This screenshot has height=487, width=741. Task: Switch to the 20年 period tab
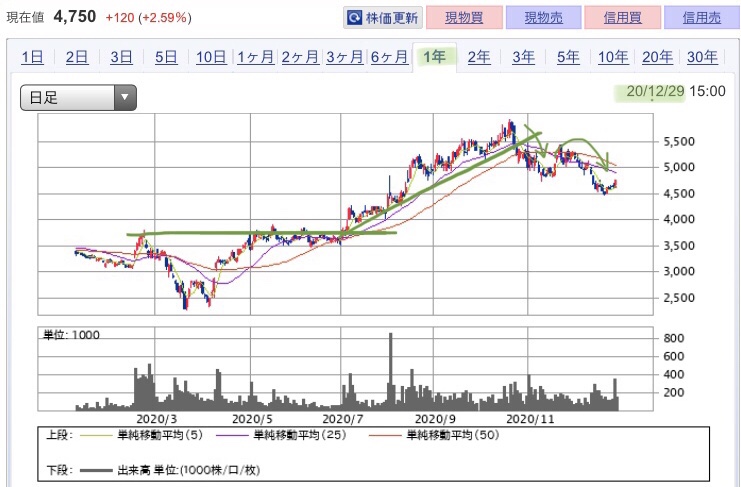tap(657, 57)
